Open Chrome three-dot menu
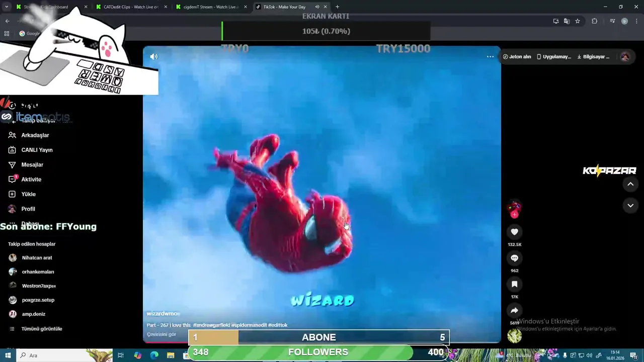This screenshot has width=644, height=362. tap(636, 21)
